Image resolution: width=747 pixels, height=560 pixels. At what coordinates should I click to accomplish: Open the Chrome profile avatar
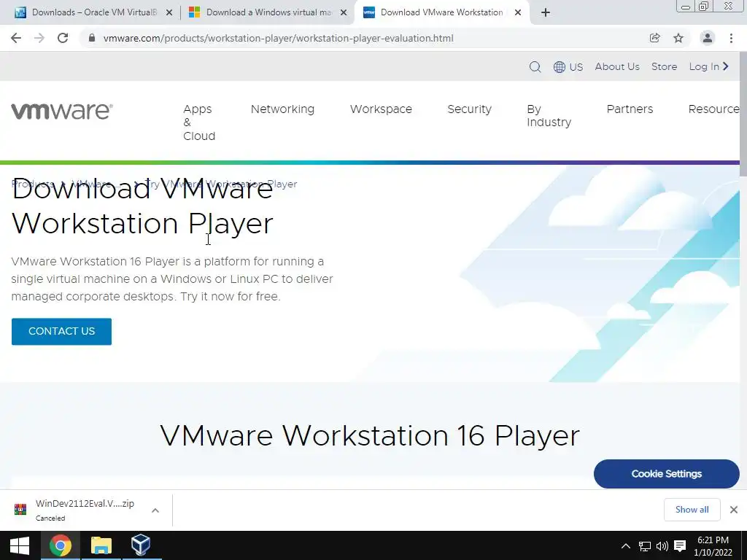708,38
